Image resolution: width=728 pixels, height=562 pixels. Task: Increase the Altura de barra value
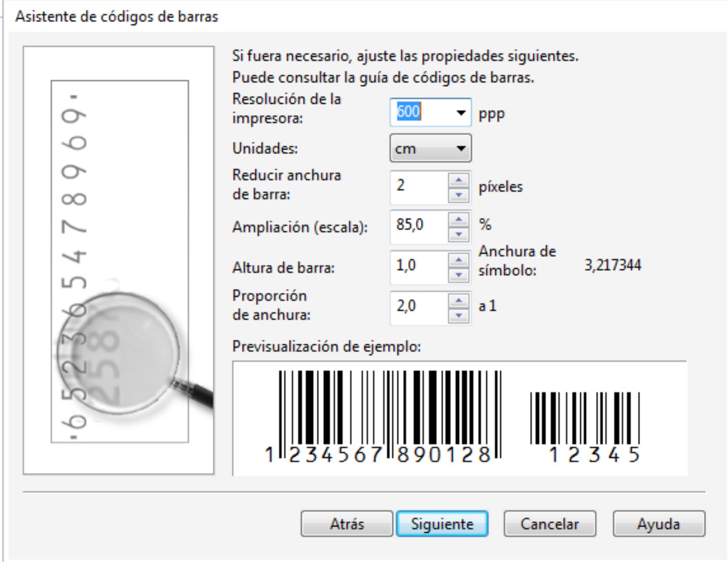tap(459, 260)
